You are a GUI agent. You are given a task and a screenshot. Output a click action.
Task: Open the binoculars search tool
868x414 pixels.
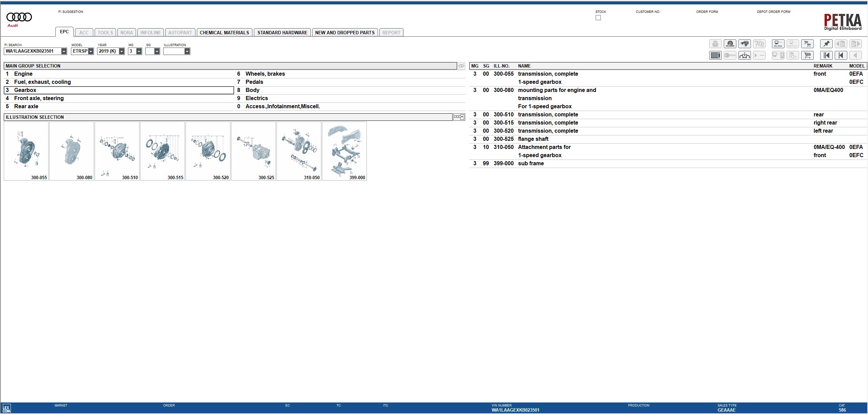click(x=744, y=44)
